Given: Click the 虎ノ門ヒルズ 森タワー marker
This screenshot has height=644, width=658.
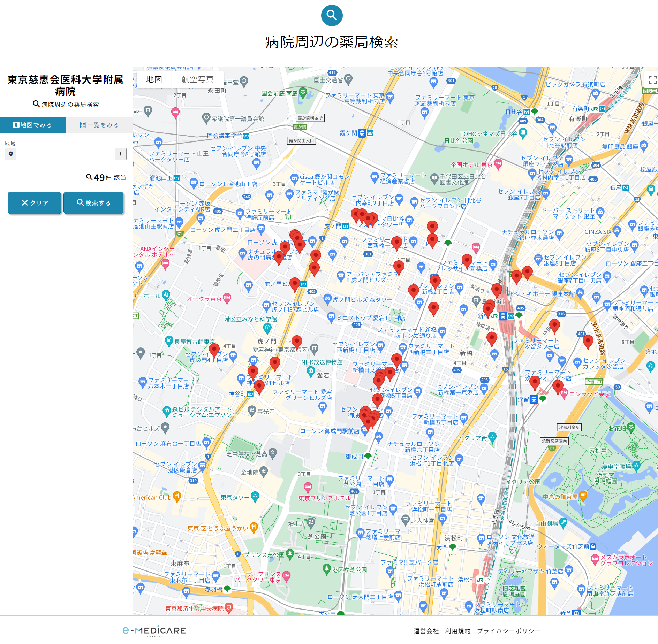Looking at the screenshot, I should pyautogui.click(x=327, y=299).
